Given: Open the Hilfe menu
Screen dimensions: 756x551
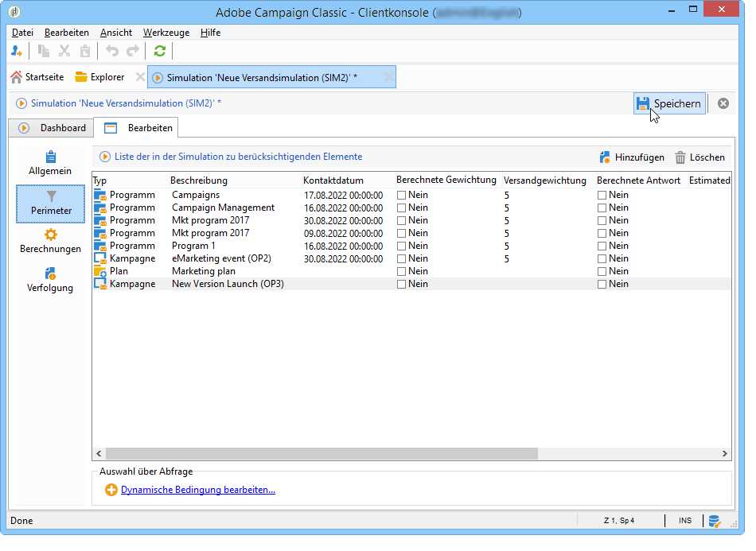Looking at the screenshot, I should coord(210,33).
